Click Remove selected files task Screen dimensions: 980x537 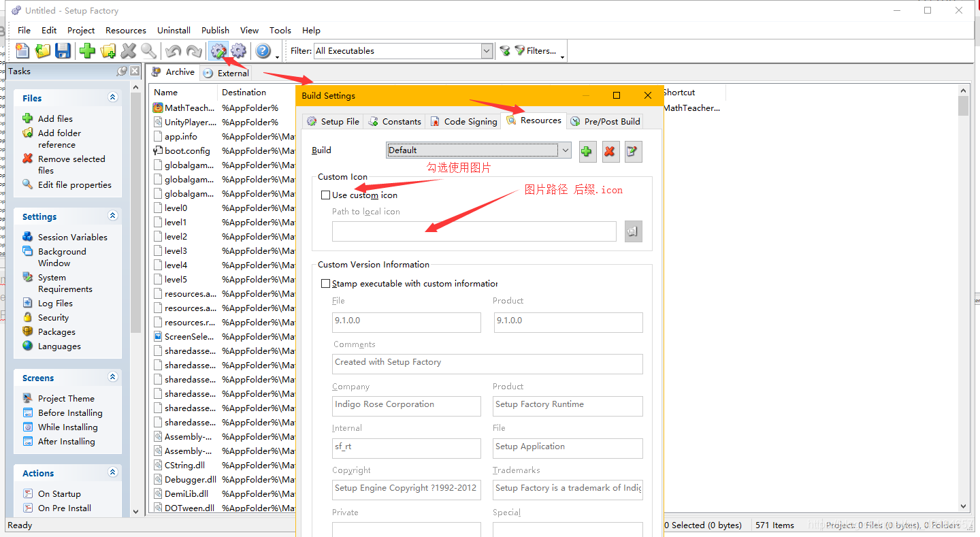[x=71, y=165]
